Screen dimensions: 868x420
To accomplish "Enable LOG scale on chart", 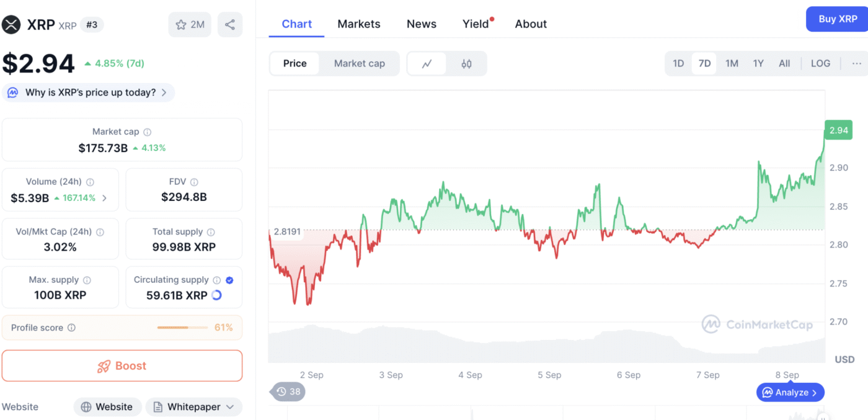I will tap(820, 63).
